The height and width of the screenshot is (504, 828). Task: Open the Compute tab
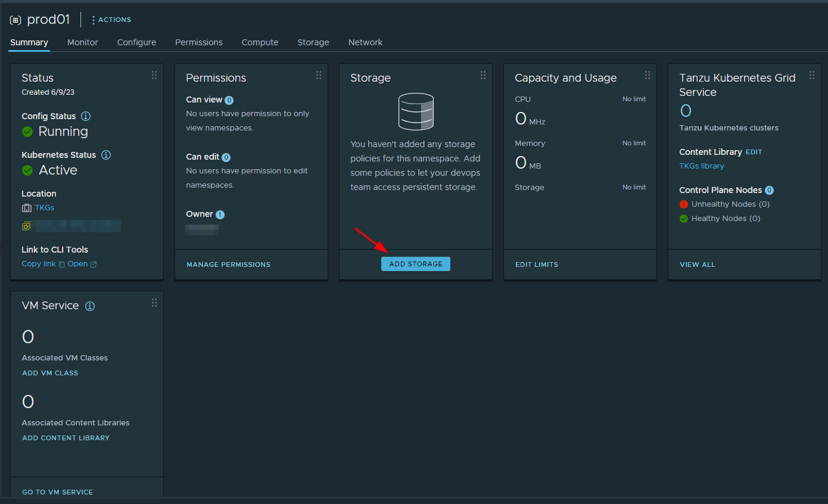tap(260, 42)
